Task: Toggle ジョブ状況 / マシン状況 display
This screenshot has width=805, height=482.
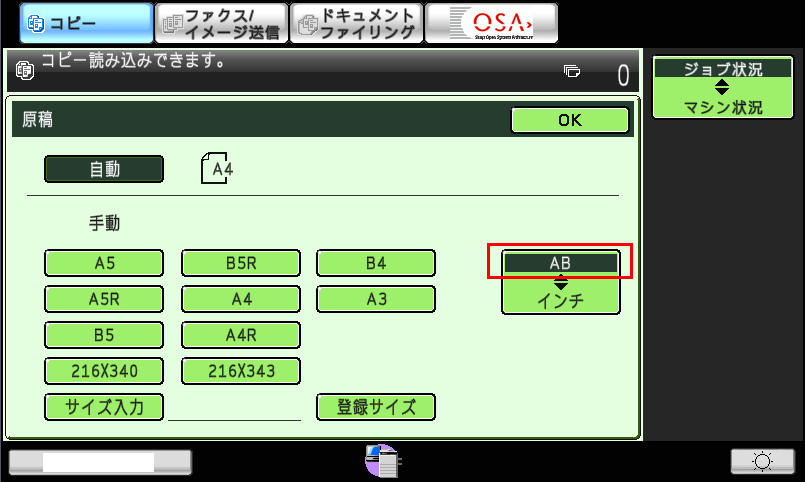Action: click(x=723, y=88)
